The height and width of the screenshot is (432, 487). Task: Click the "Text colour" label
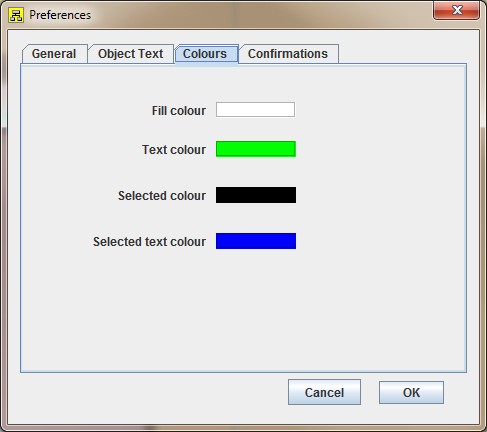[x=174, y=150]
